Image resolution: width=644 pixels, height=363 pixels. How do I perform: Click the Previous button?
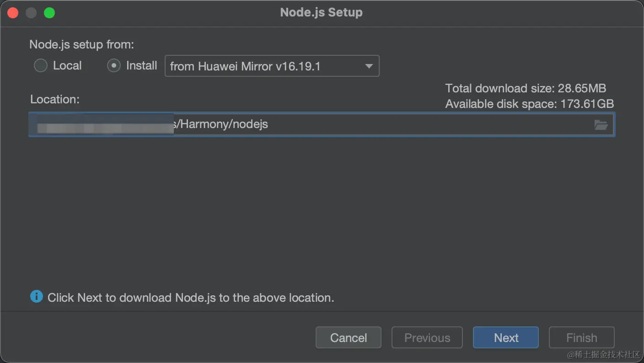(x=427, y=337)
